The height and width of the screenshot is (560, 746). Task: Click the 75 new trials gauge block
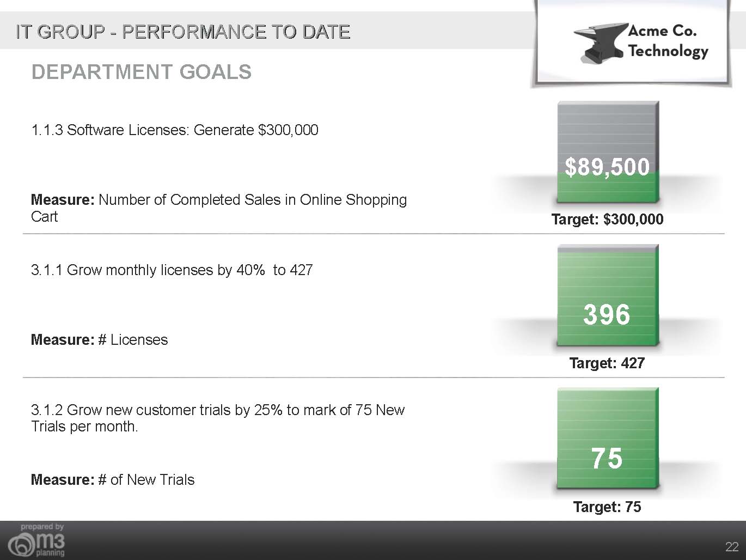[607, 439]
